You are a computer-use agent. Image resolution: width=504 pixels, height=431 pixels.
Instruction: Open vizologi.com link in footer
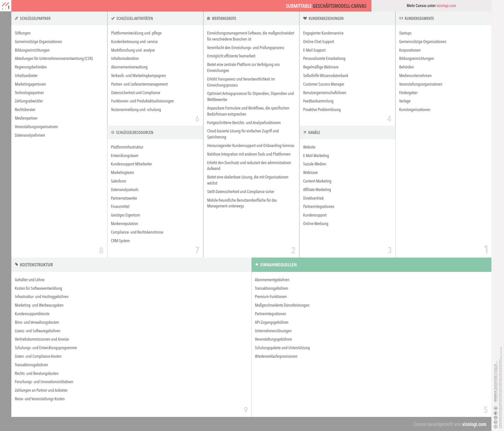coord(474,424)
